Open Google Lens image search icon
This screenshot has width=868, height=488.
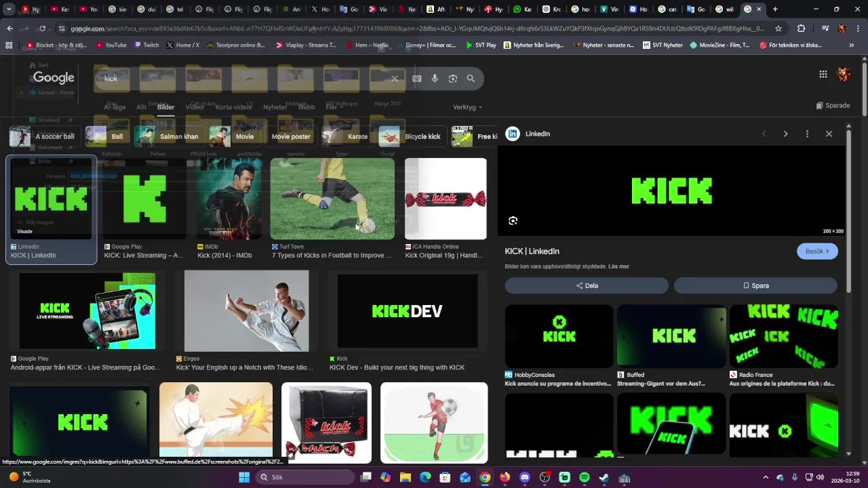point(453,79)
